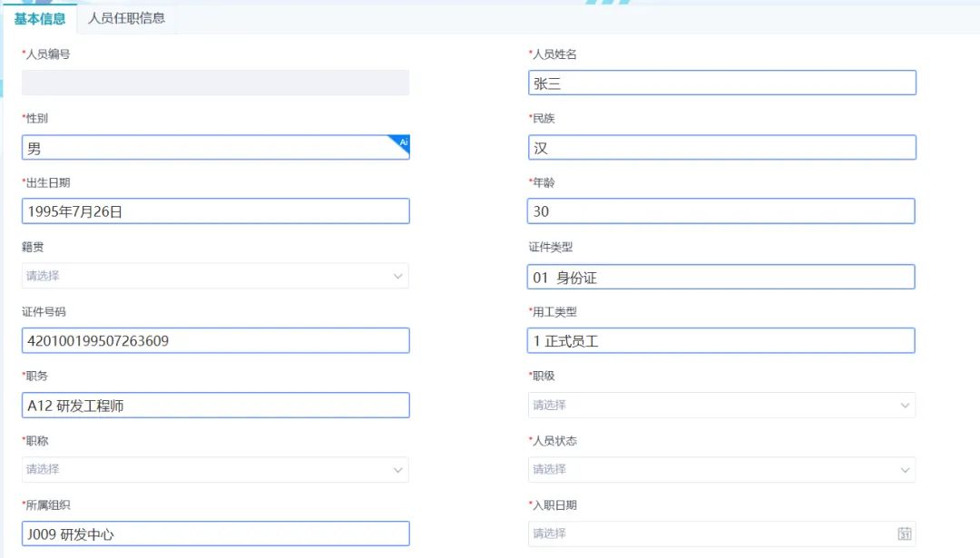Click the 职务 field A12 研发工程师
Screen dimensions: 980x558
pyautogui.click(x=216, y=406)
